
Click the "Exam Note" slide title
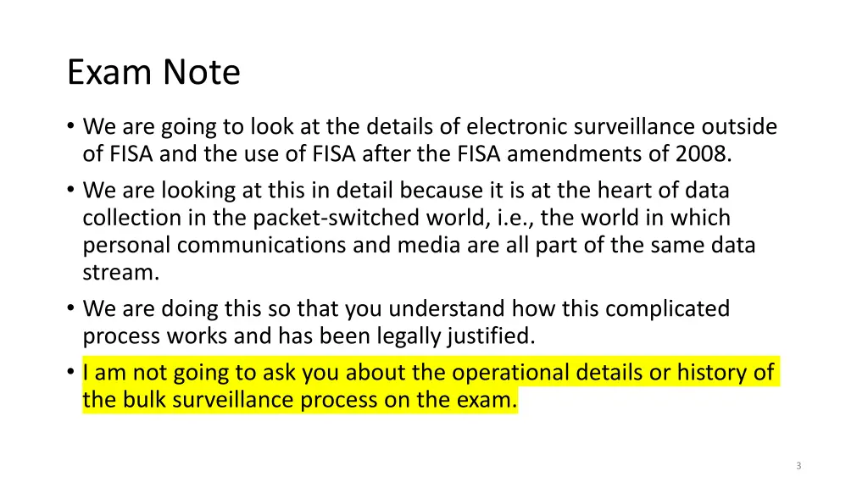[154, 72]
